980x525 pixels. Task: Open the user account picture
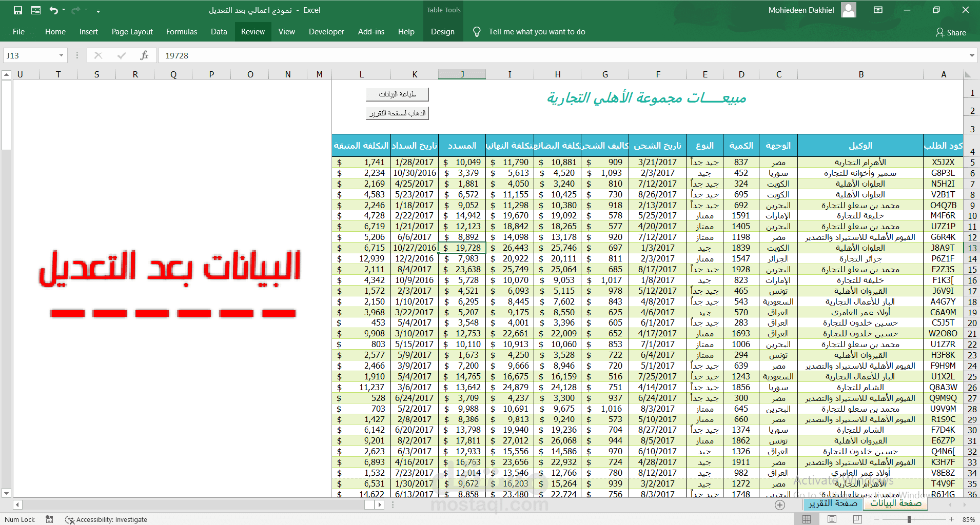point(849,10)
